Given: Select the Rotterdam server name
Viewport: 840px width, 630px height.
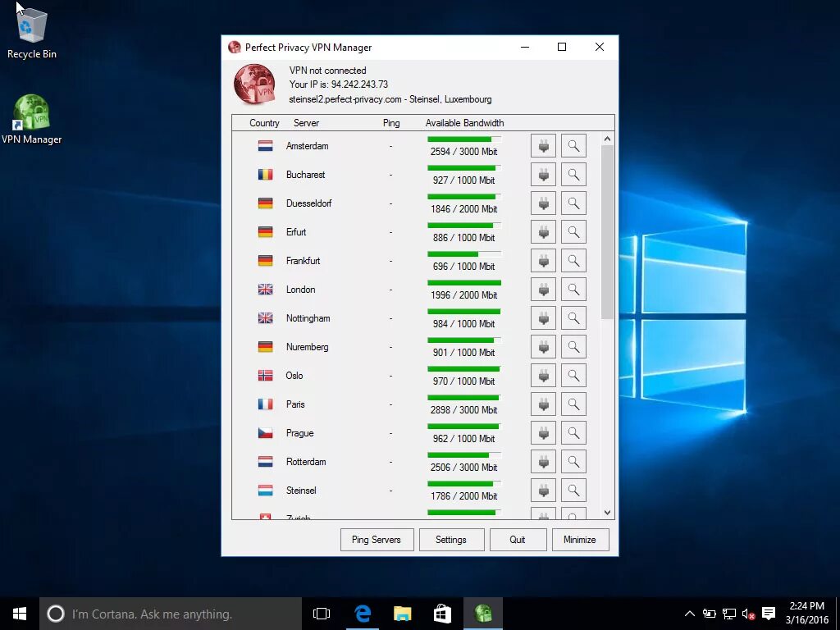Looking at the screenshot, I should coord(306,462).
